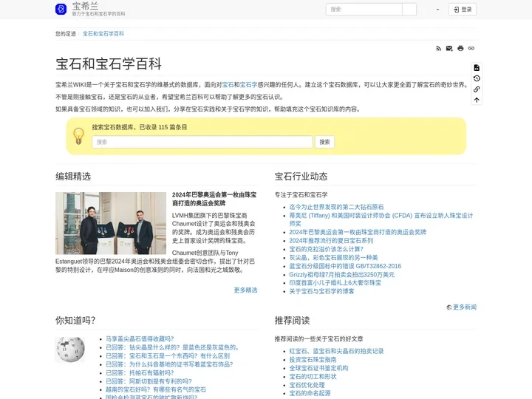Open the old revisions clock icon
The image size is (532, 399).
coord(477,78)
